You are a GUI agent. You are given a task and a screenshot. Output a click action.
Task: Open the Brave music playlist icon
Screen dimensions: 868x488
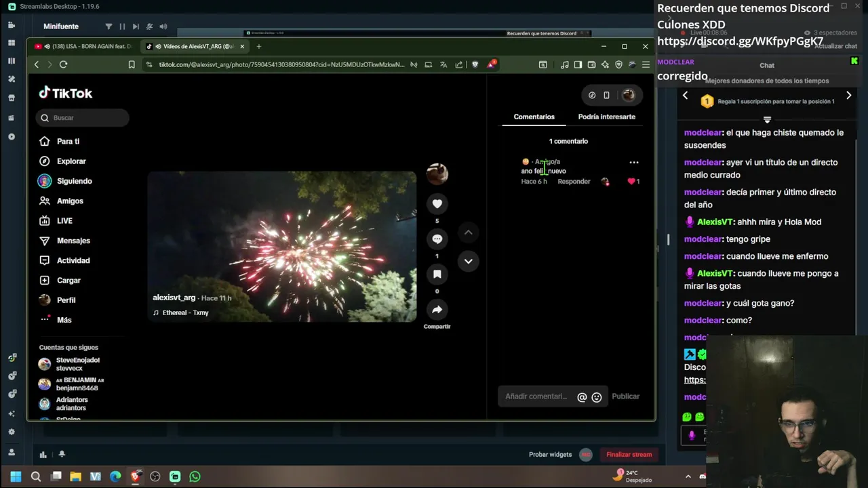click(565, 64)
